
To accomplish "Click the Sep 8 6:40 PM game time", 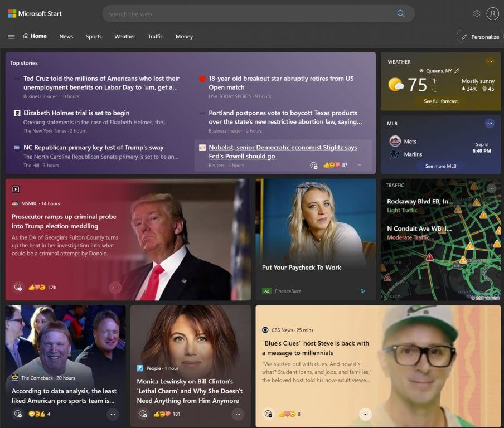I will click(x=482, y=148).
